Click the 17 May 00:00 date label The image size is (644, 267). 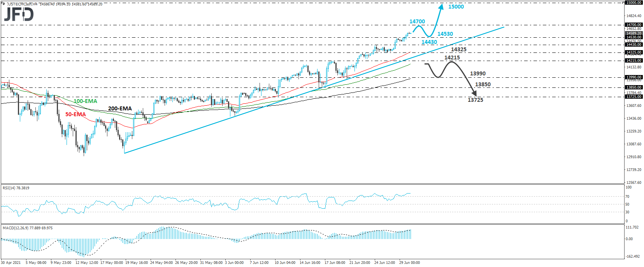(x=112, y=263)
